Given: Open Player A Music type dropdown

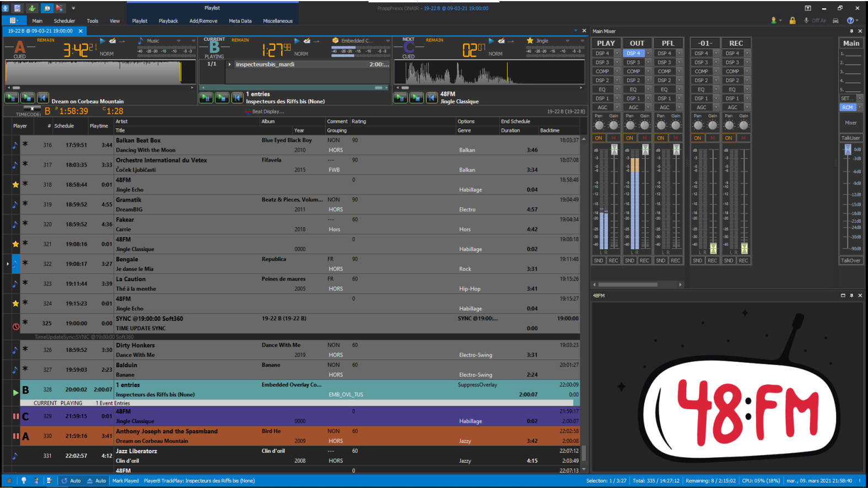Looking at the screenshot, I should coord(179,41).
